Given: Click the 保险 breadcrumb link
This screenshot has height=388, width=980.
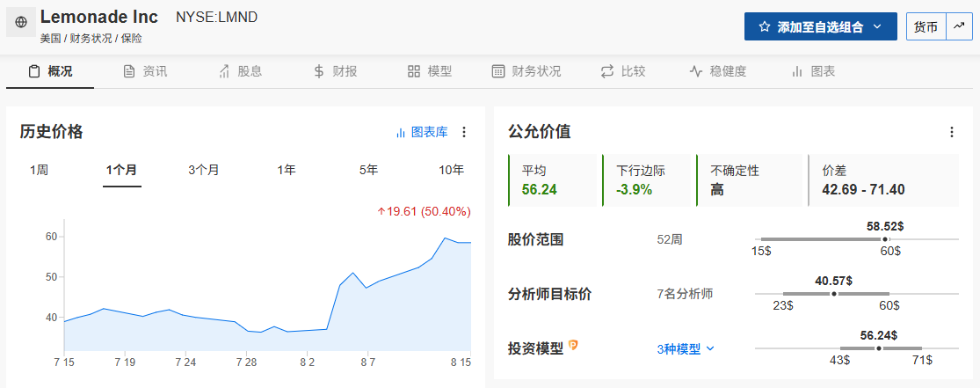Looking at the screenshot, I should point(132,39).
